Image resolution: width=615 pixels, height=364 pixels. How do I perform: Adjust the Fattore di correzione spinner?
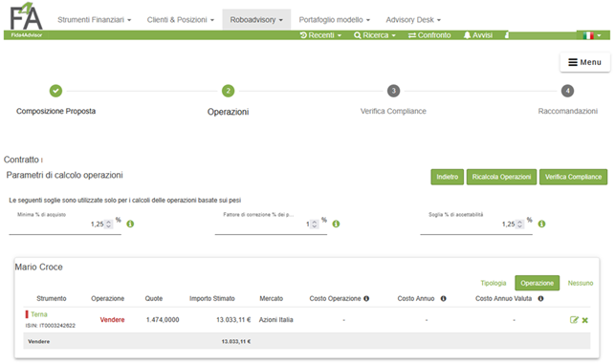pyautogui.click(x=314, y=225)
